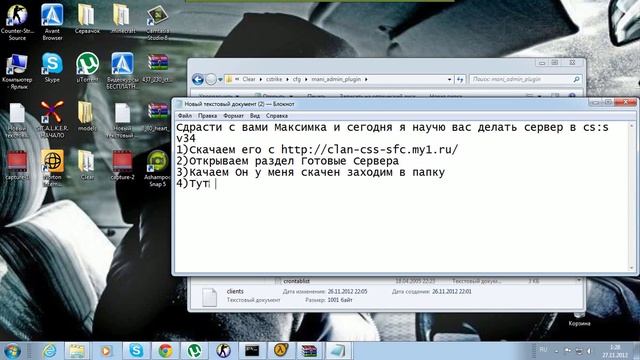Viewport: 640px width, 360px height.
Task: Open the Вид menu in Notepad
Action: (255, 116)
